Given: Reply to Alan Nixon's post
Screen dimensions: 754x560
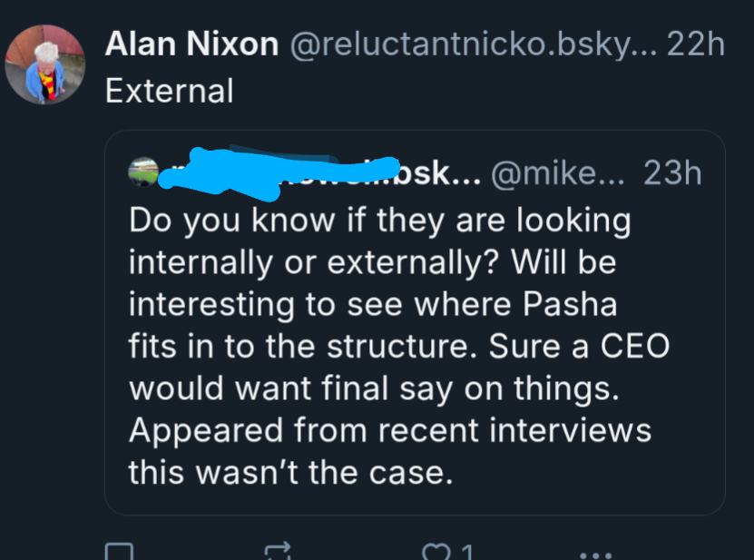Looking at the screenshot, I should point(120,552).
